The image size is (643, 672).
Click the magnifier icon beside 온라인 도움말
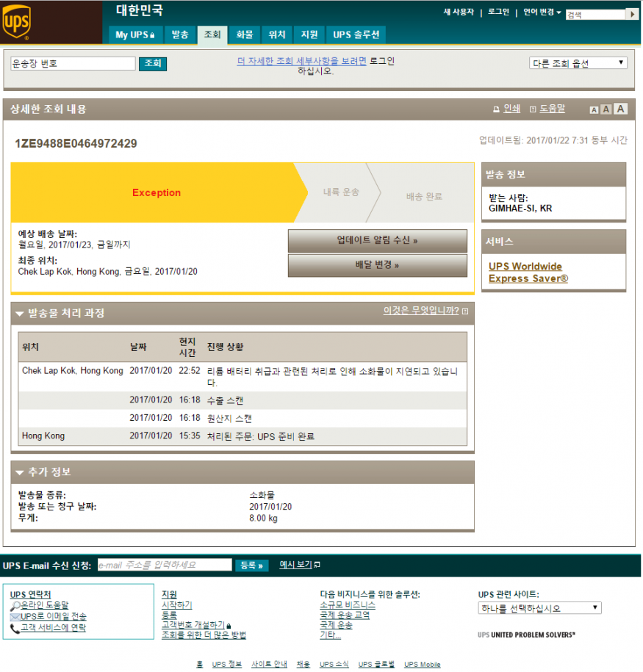point(15,606)
